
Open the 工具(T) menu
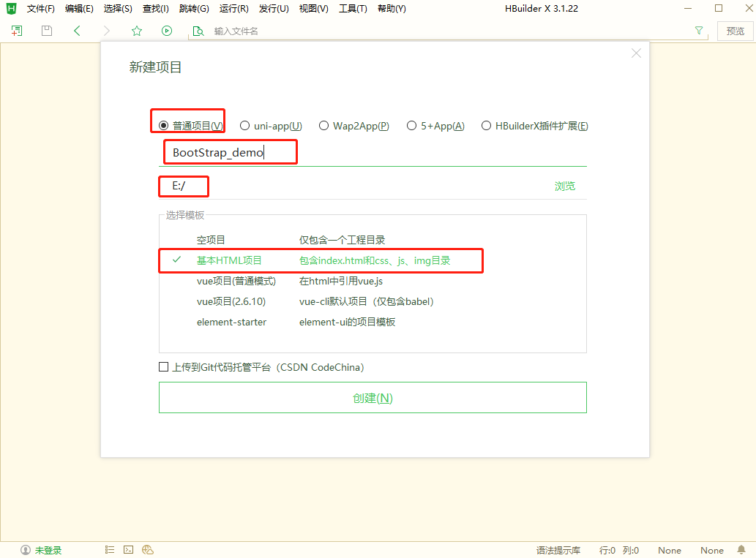(353, 8)
